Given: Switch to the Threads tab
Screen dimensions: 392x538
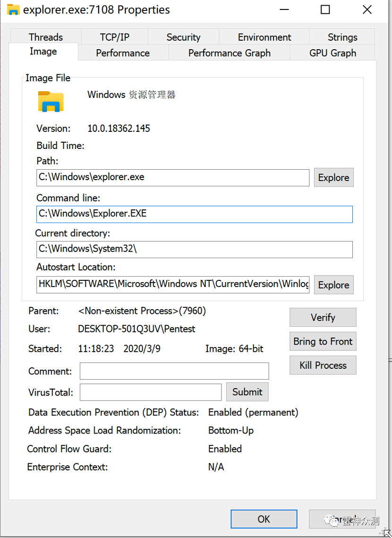Looking at the screenshot, I should point(45,37).
